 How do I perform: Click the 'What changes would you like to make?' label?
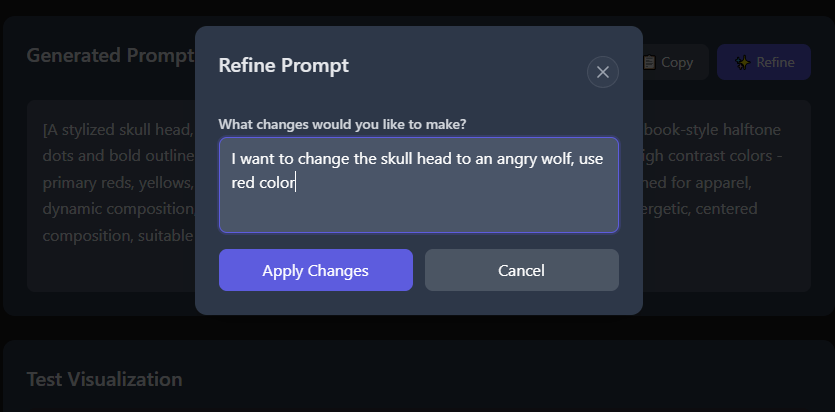[342, 124]
